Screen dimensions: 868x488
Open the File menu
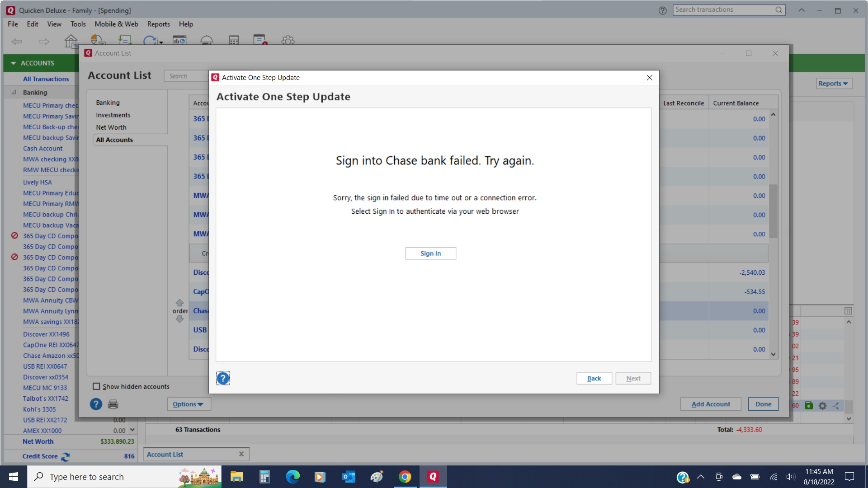tap(13, 24)
